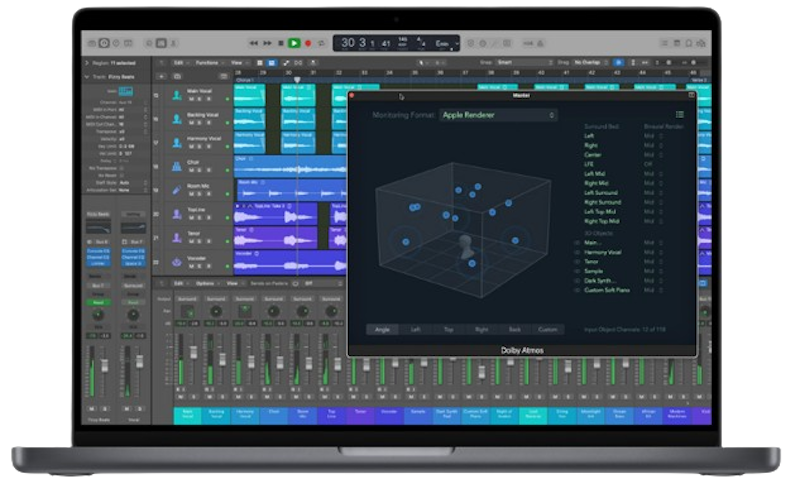Select the Top view button

pyautogui.click(x=449, y=330)
